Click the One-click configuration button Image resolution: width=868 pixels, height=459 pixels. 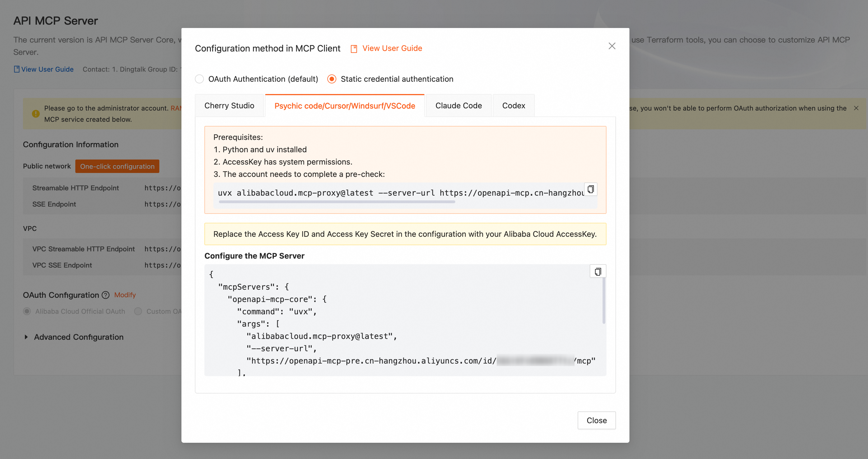tap(117, 166)
